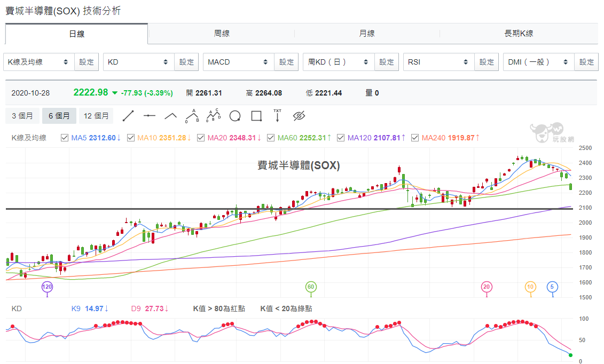Viewport: 604px width, 364px height.
Task: Toggle drawings visibility eye icon
Action: point(299,116)
